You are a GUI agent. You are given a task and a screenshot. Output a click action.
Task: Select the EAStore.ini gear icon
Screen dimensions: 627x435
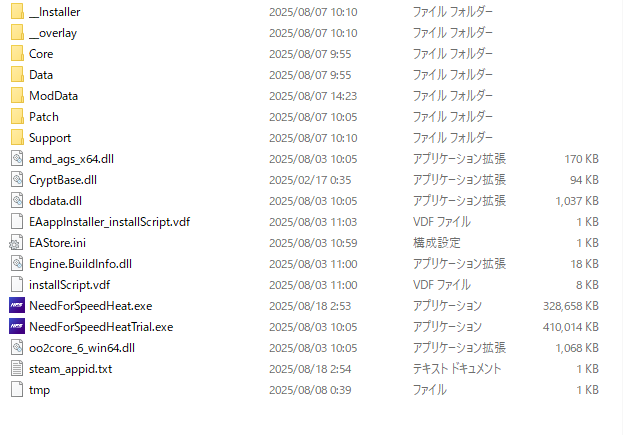[x=16, y=243]
